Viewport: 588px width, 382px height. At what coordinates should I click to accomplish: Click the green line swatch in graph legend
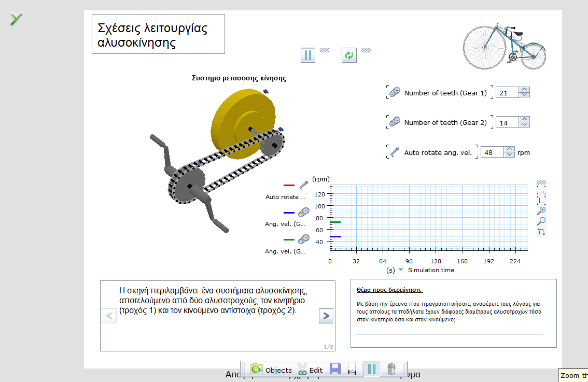pyautogui.click(x=289, y=239)
